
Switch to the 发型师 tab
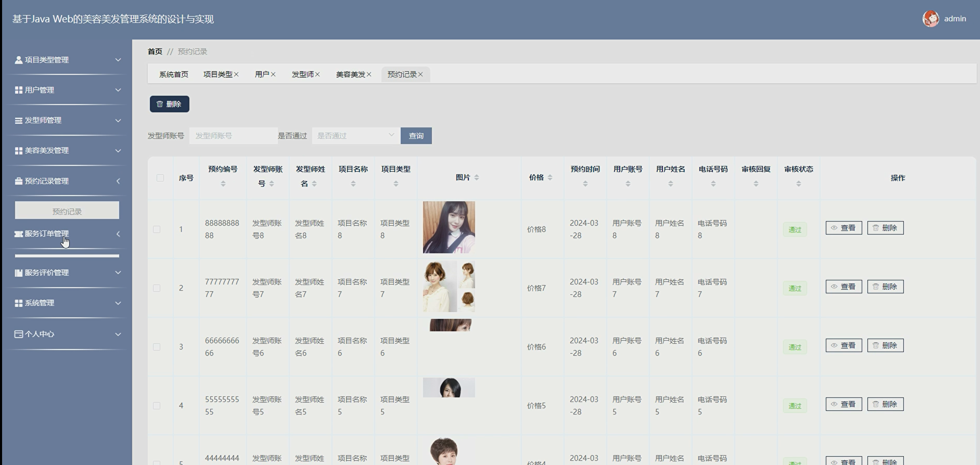(302, 75)
